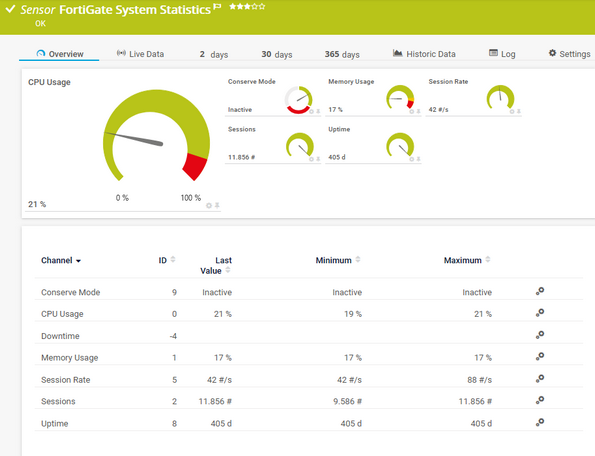Open CPU Usage channel settings gears
This screenshot has height=456, width=595.
(x=540, y=313)
